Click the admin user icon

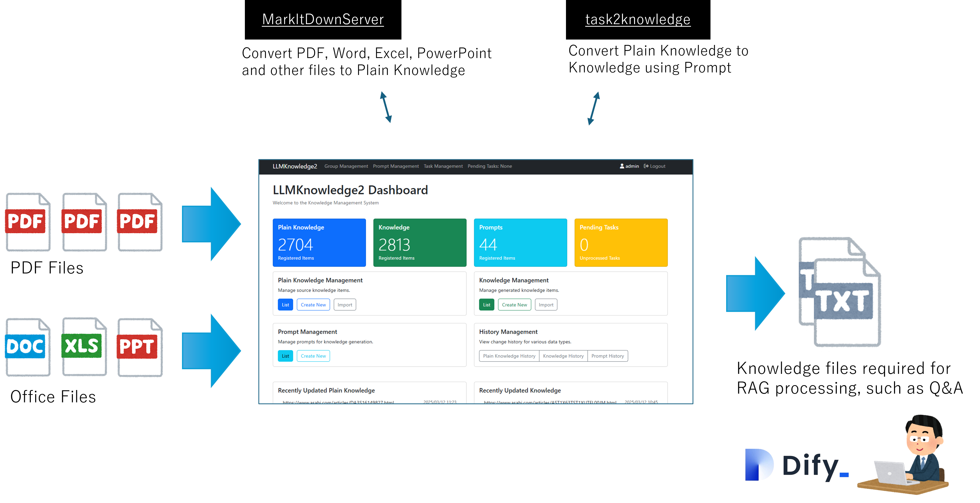point(622,166)
